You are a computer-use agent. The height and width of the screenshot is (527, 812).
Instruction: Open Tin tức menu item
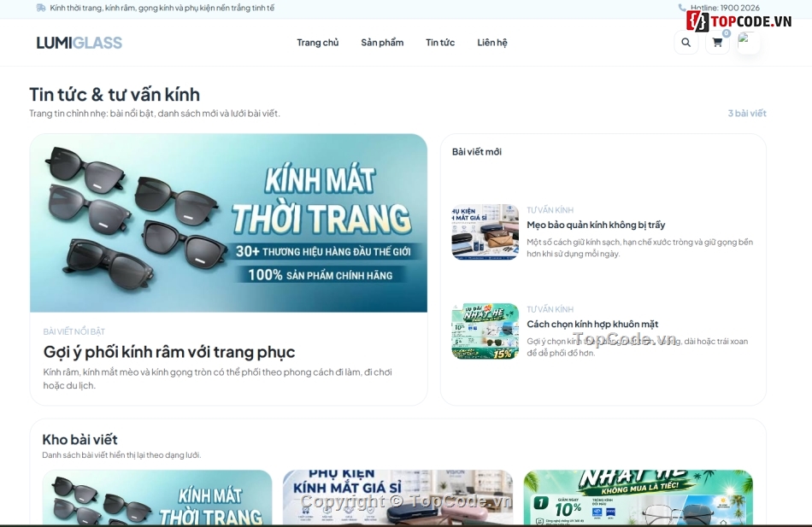click(x=440, y=43)
